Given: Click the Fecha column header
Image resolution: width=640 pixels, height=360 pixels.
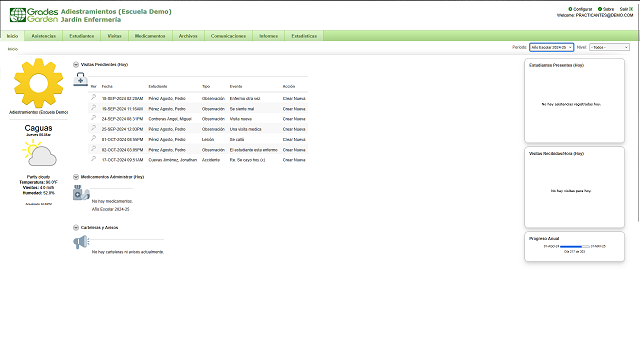Looking at the screenshot, I should coord(107,87).
